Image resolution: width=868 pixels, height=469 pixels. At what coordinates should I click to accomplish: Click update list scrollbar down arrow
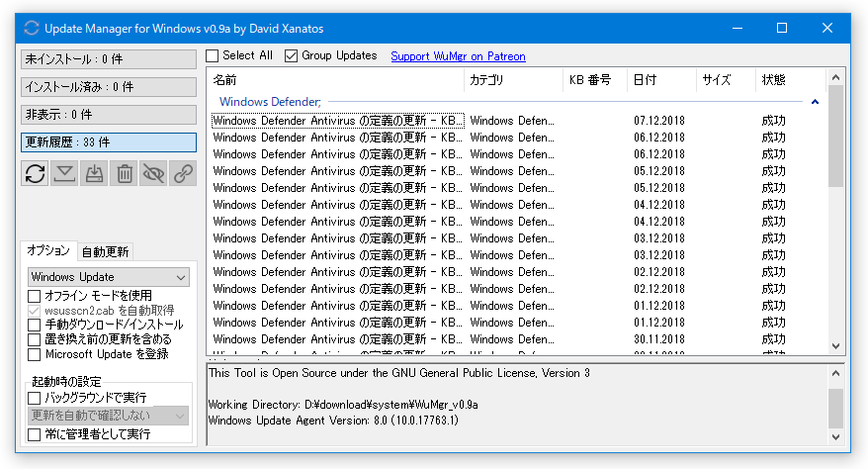[836, 346]
